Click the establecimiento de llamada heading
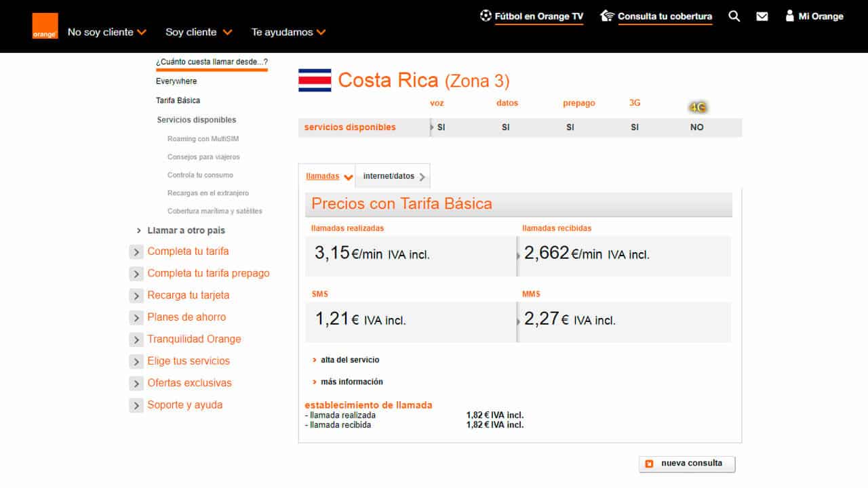This screenshot has width=868, height=488. point(368,405)
